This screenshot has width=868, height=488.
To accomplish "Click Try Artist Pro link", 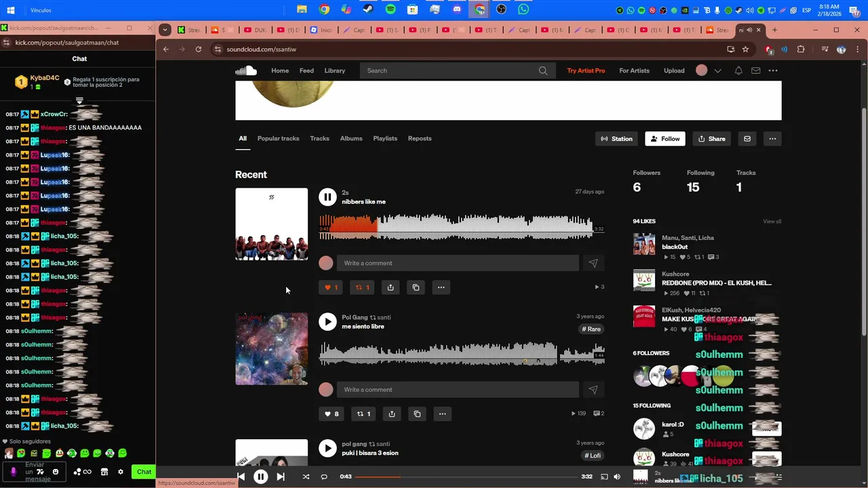I will [x=586, y=70].
